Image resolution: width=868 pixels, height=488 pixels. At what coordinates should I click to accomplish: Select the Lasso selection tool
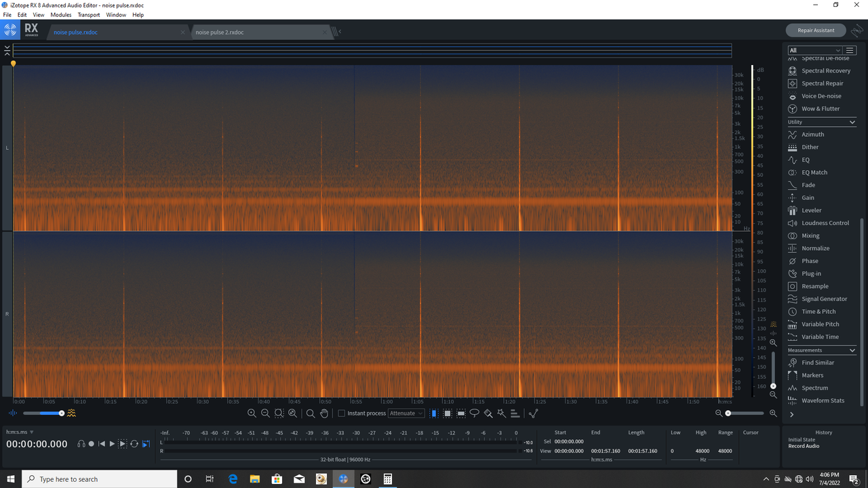click(x=475, y=413)
